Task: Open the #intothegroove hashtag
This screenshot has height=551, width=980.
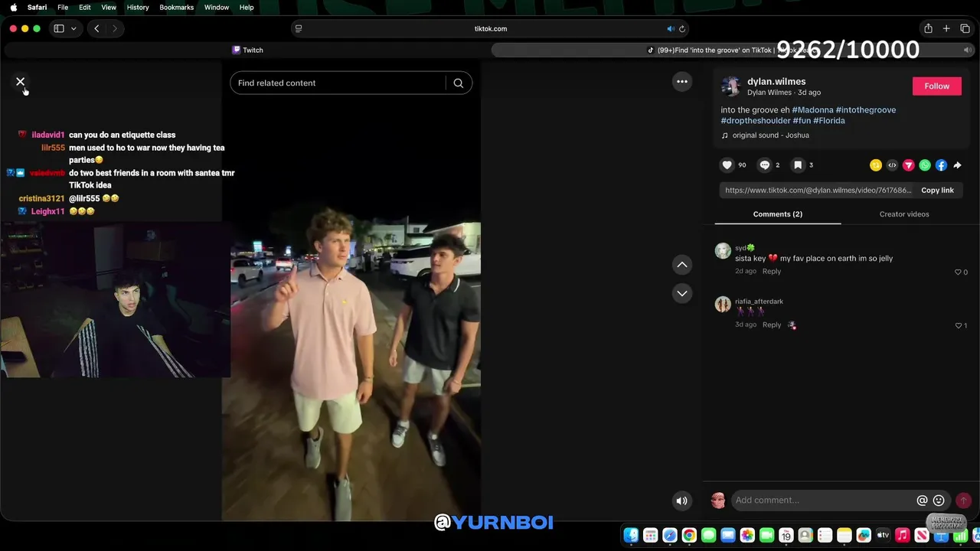Action: tap(866, 109)
